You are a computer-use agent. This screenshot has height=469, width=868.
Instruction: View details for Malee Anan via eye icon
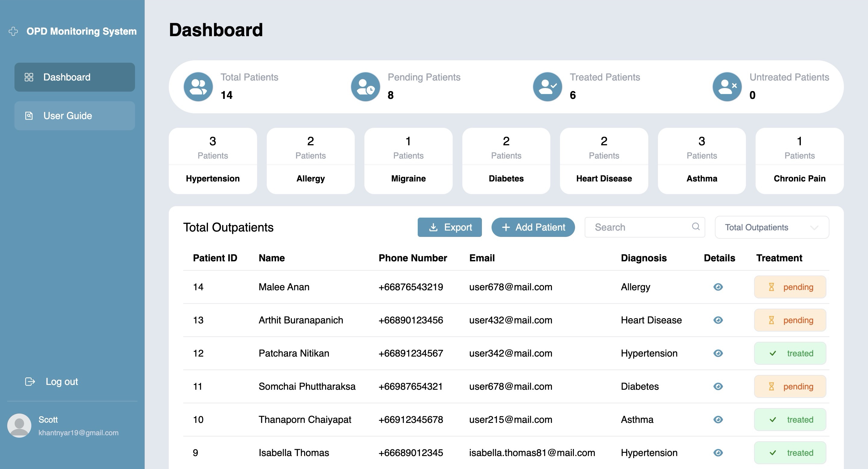tap(718, 287)
